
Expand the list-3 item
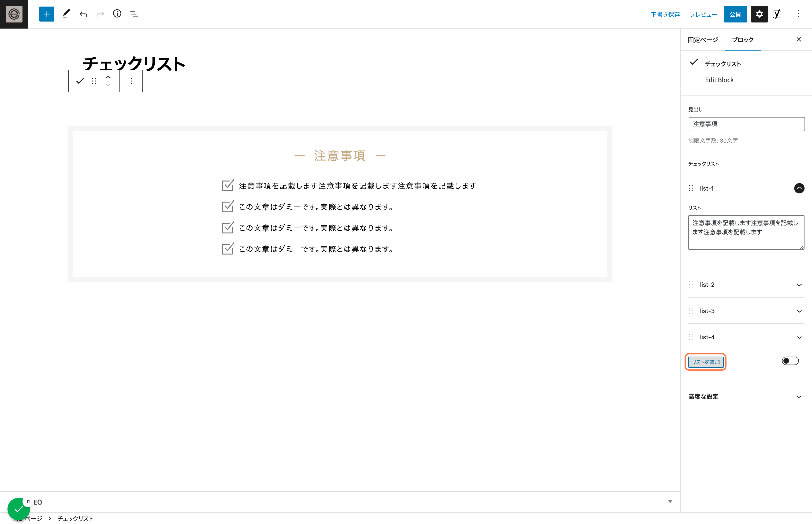(x=799, y=311)
